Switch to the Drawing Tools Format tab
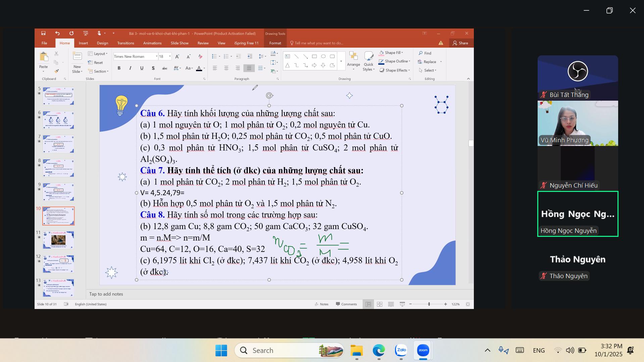 [x=275, y=43]
